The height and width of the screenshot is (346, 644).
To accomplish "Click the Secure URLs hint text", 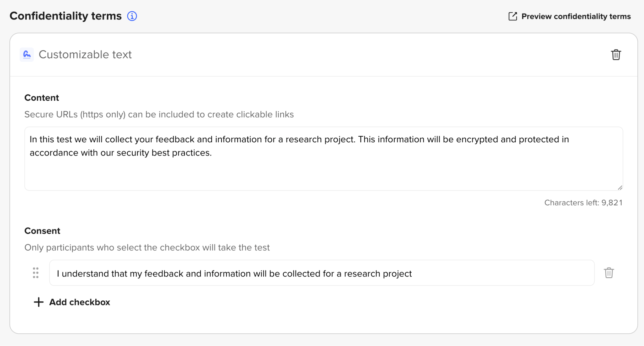I will pyautogui.click(x=159, y=115).
